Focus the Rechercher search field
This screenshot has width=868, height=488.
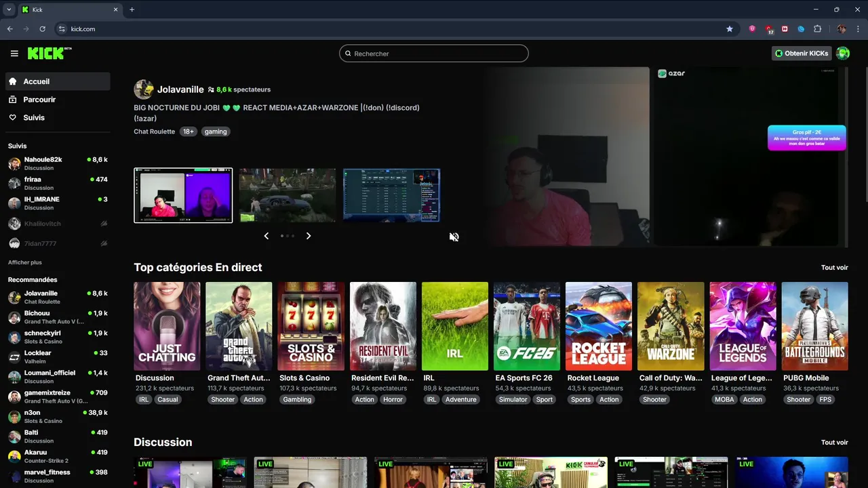pyautogui.click(x=434, y=54)
